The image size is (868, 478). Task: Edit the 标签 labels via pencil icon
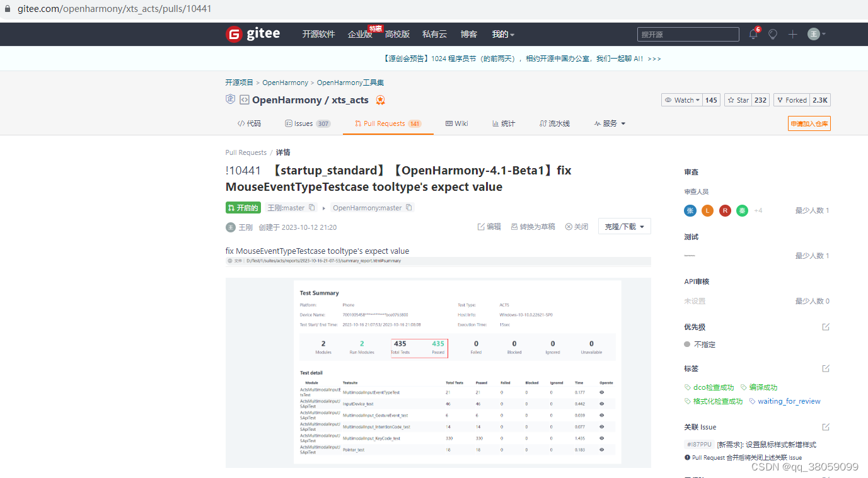826,368
